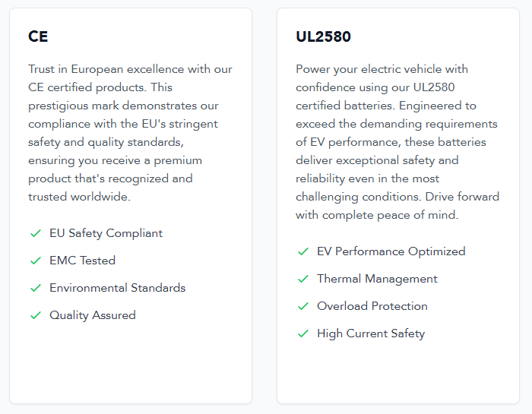The height and width of the screenshot is (414, 532).
Task: Click the UL2580 battery description paragraph
Action: [x=397, y=142]
